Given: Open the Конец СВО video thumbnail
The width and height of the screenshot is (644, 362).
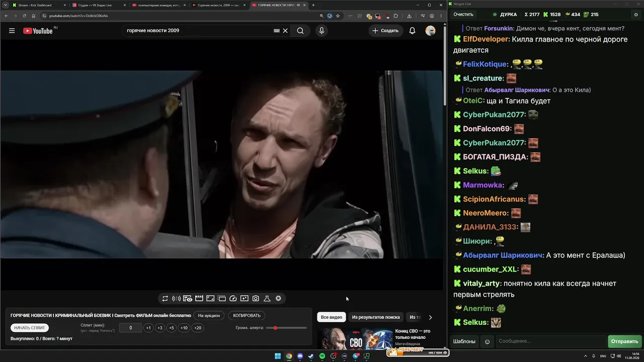Looking at the screenshot, I should pyautogui.click(x=355, y=339).
